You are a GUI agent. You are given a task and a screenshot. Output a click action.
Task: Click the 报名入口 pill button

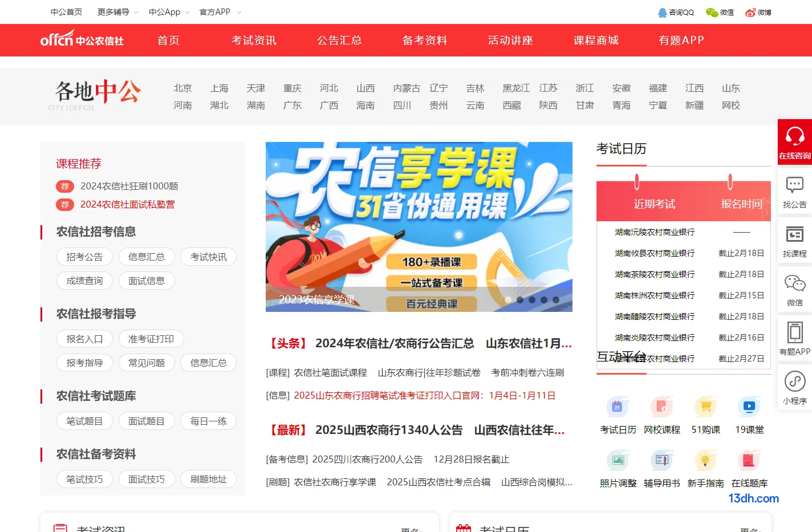pos(84,339)
